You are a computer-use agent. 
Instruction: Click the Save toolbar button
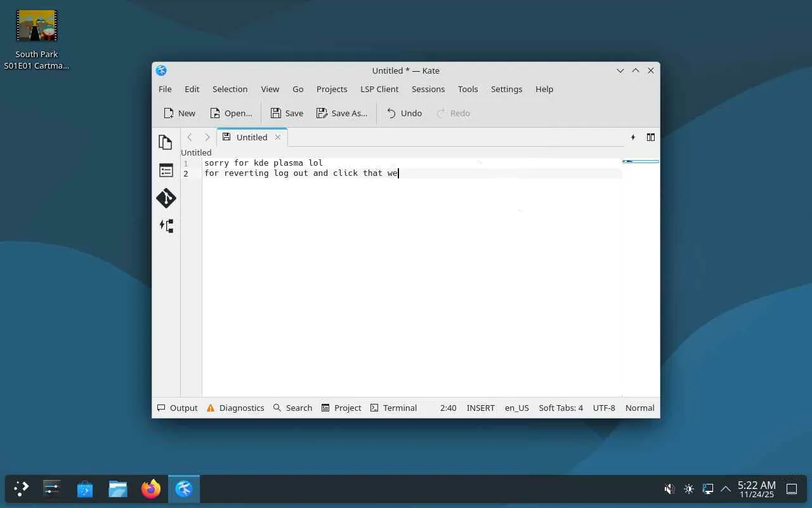pyautogui.click(x=287, y=113)
